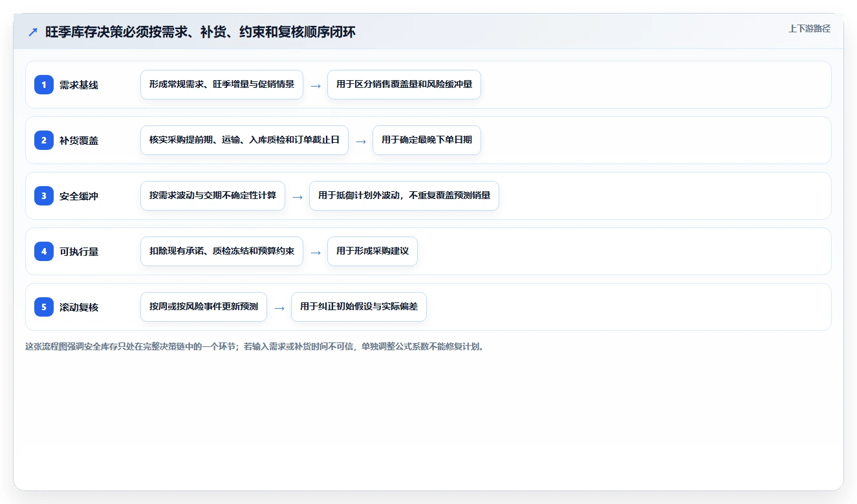
Task: Click the box 形成常规需求、旺季增量与促销情景
Action: (222, 85)
